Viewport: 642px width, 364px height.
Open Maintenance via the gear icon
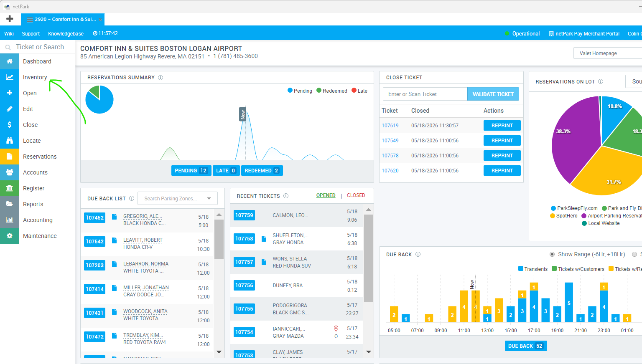click(9, 236)
